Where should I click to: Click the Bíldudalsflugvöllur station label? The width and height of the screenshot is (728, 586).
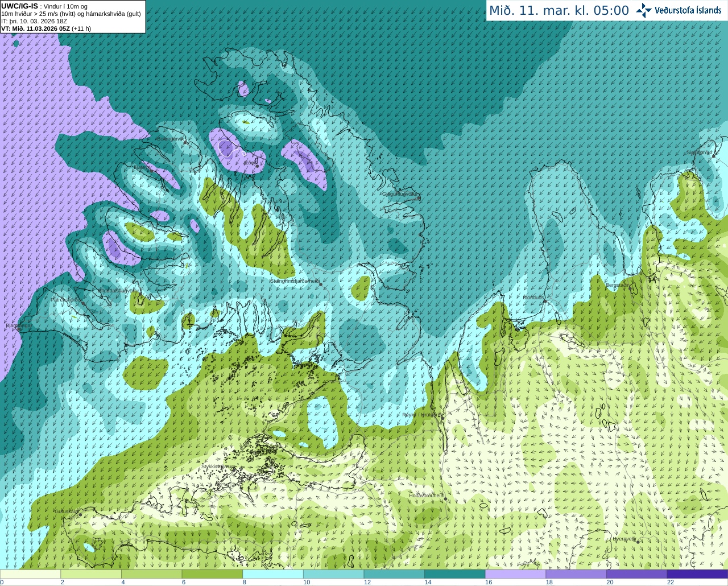(119, 290)
